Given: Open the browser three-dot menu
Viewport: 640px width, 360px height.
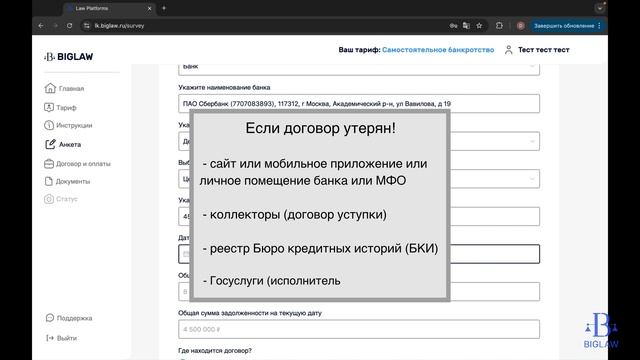Looking at the screenshot, I should tap(599, 26).
